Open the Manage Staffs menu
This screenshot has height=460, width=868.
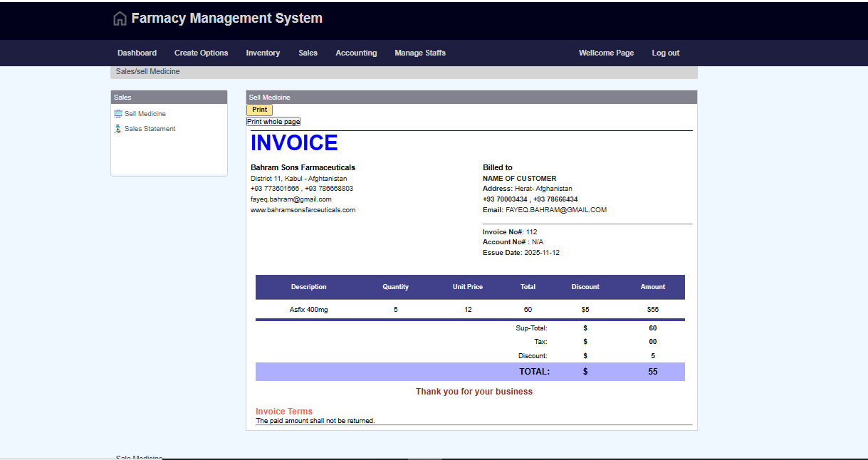coord(420,53)
